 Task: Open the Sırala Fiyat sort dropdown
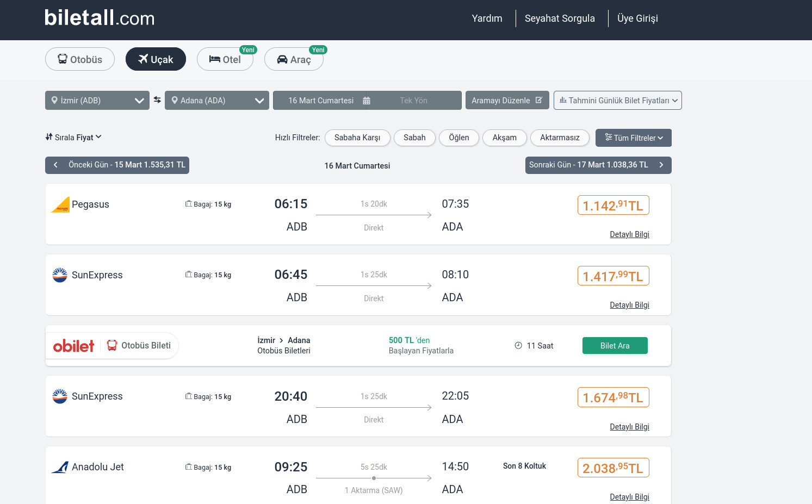tap(73, 138)
